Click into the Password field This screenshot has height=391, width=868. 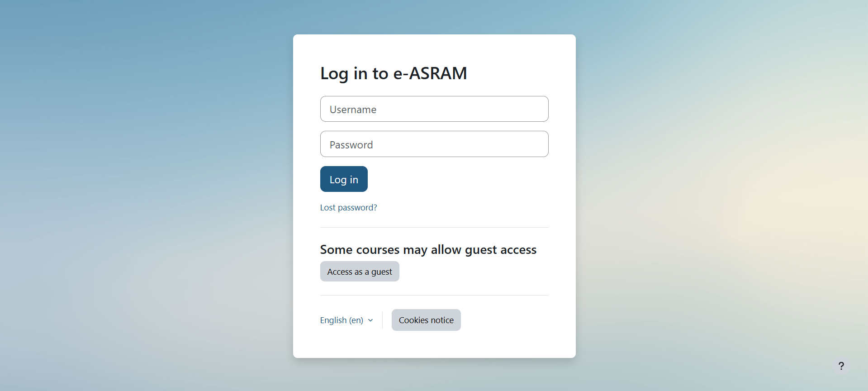coord(434,144)
